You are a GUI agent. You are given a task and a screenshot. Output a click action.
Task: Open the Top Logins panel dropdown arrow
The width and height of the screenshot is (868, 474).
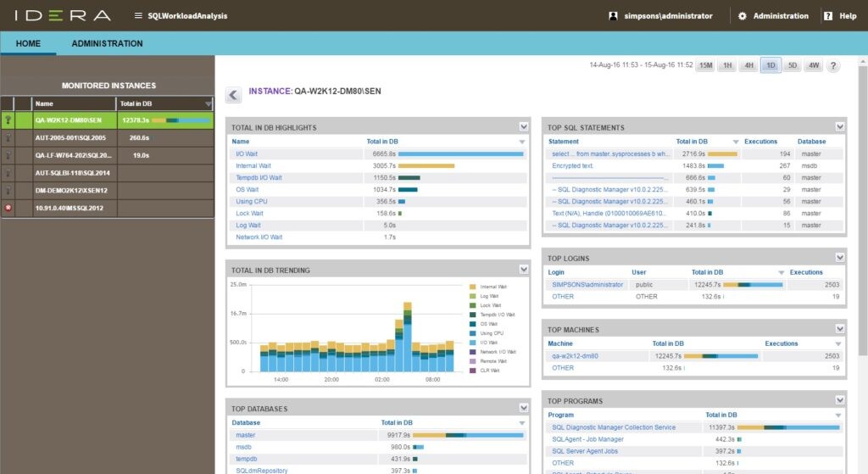click(839, 258)
